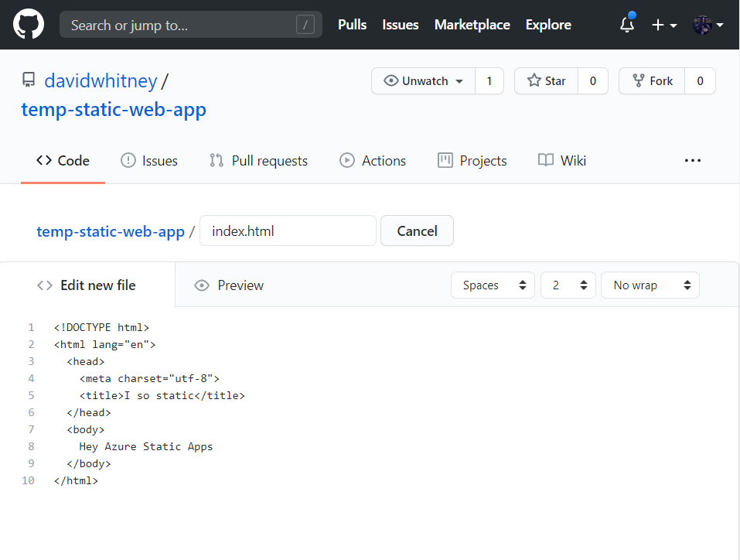This screenshot has width=740, height=560.
Task: Click the meta charset line
Action: (x=149, y=378)
